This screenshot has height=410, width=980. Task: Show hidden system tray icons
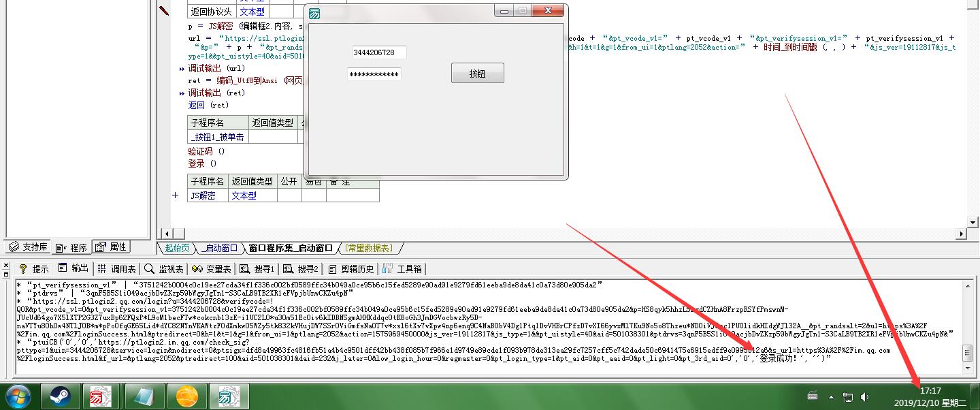831,396
